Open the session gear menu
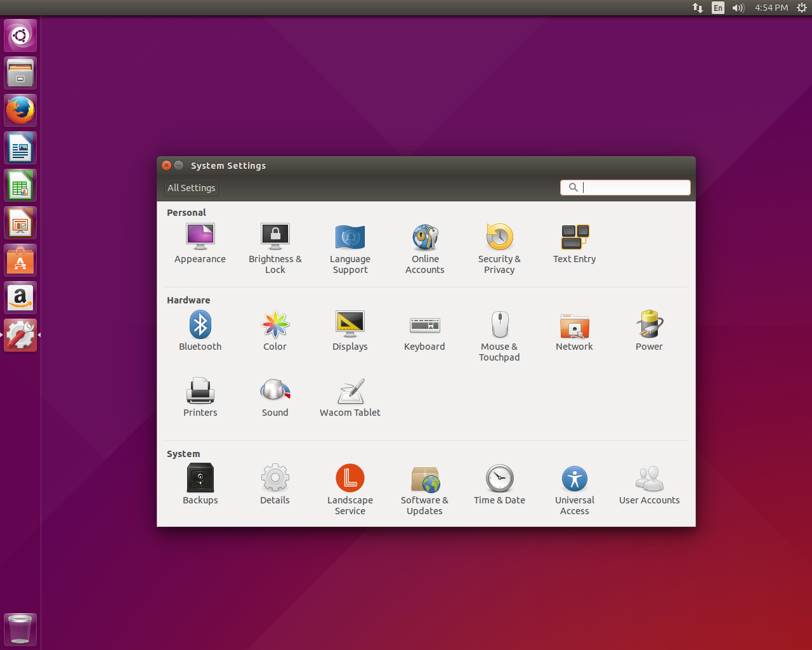The width and height of the screenshot is (812, 650). point(802,8)
